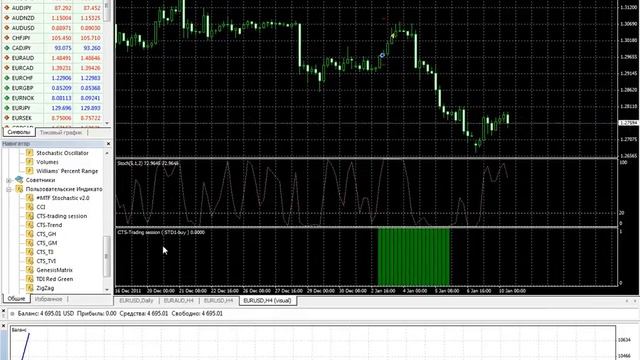Viewport: 640px width, 360px height.
Task: Click the Stoch(5,1,2) indicator label
Action: pos(148,163)
